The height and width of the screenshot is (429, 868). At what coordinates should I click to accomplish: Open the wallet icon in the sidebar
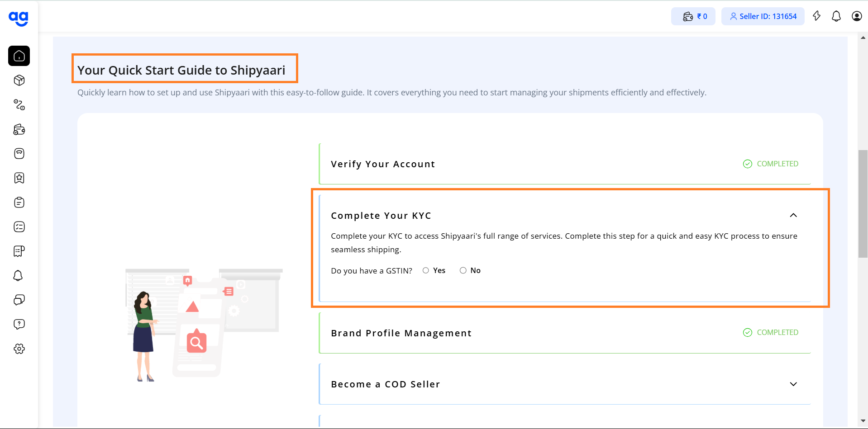19,129
